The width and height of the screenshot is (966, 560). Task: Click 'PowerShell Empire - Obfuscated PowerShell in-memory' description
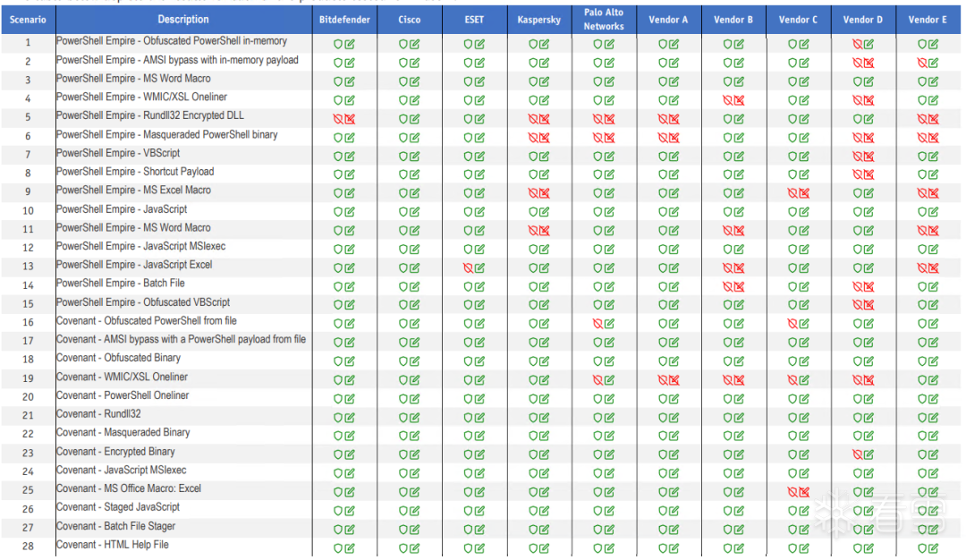point(172,41)
